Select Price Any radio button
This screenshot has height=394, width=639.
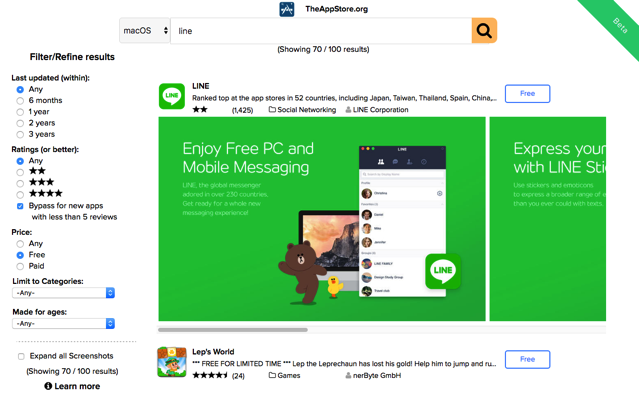pyautogui.click(x=20, y=244)
